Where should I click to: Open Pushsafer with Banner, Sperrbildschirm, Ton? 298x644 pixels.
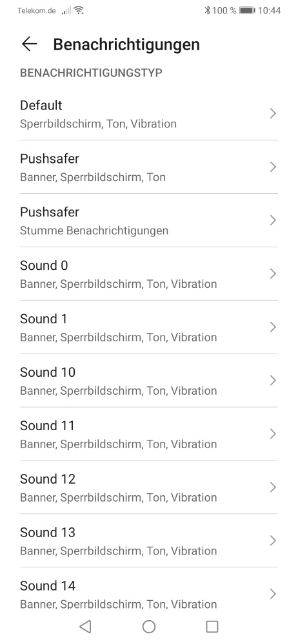click(149, 167)
